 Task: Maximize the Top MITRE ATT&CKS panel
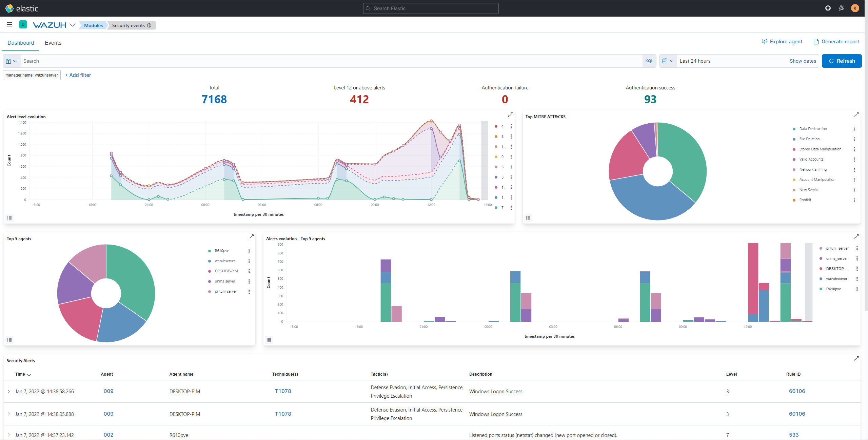(856, 115)
